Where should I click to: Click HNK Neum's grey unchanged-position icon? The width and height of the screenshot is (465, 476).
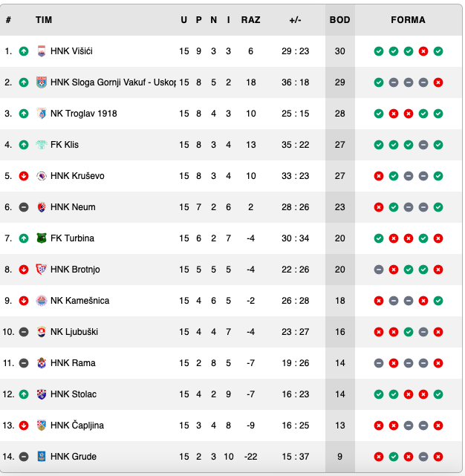point(24,207)
